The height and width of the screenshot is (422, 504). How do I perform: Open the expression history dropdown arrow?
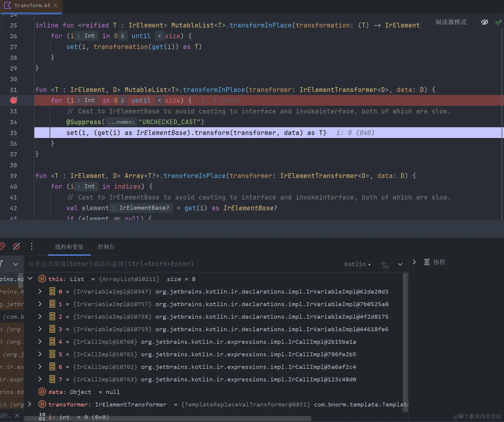point(400,264)
